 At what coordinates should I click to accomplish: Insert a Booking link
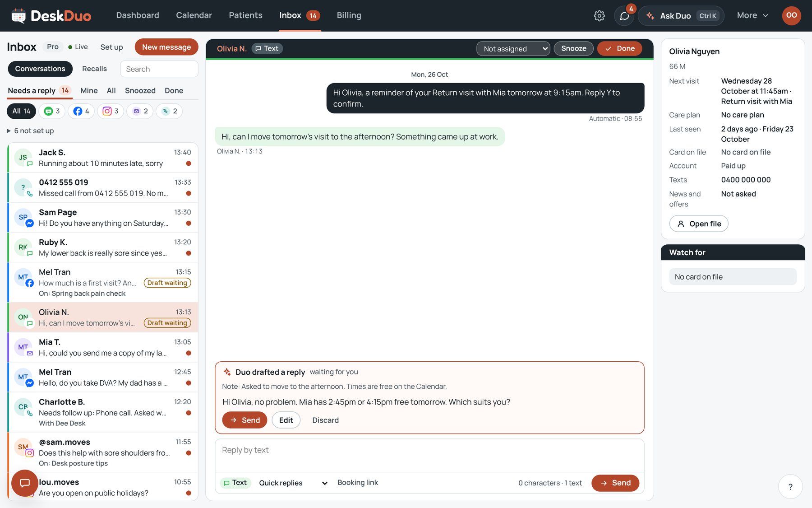358,483
